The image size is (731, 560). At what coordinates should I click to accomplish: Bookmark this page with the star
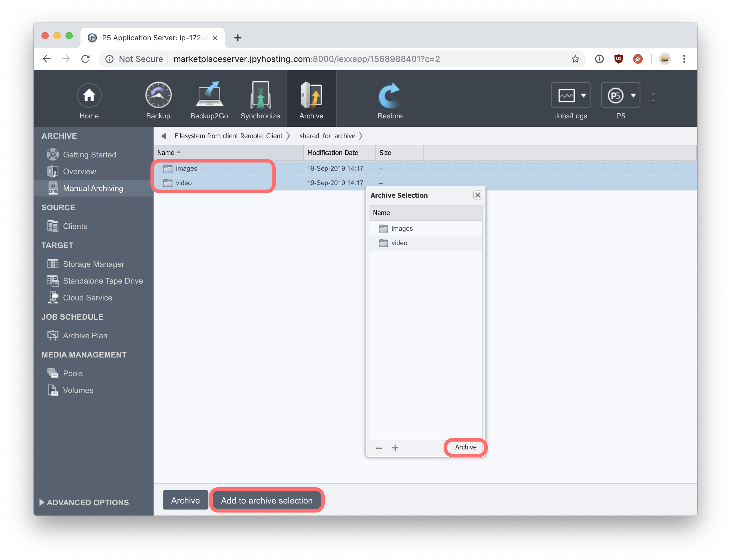[575, 59]
